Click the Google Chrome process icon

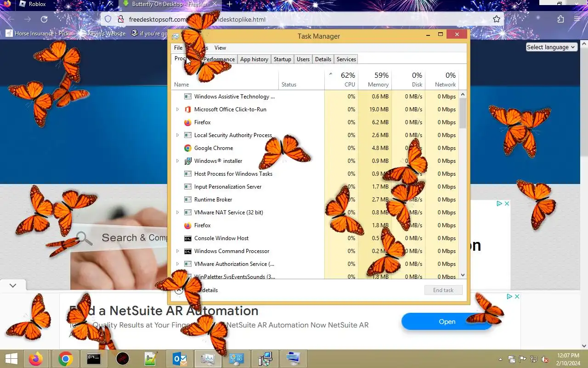187,148
